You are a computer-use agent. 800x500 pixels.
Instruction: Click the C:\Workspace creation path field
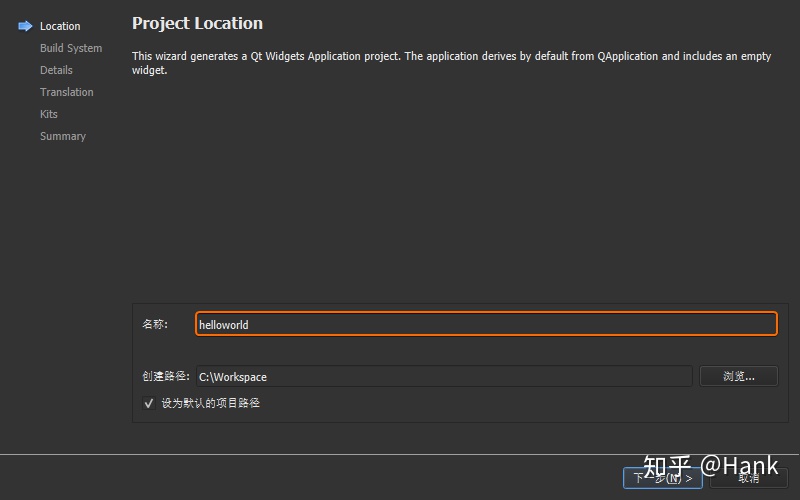[x=444, y=377]
